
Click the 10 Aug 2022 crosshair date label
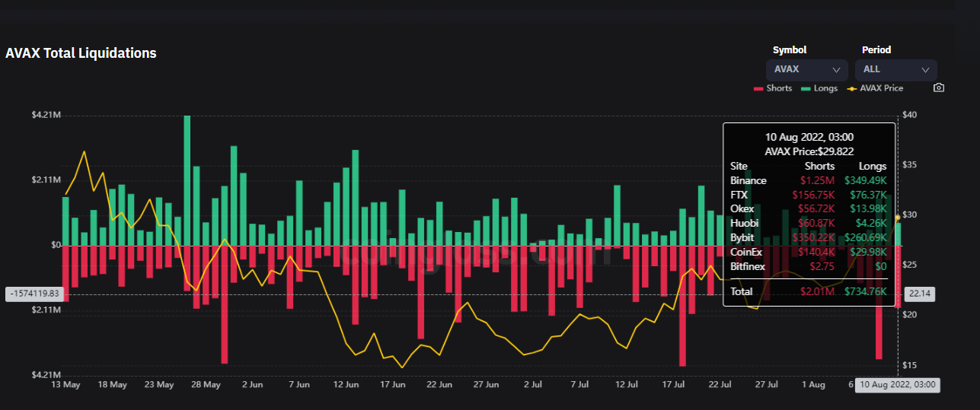click(x=898, y=385)
